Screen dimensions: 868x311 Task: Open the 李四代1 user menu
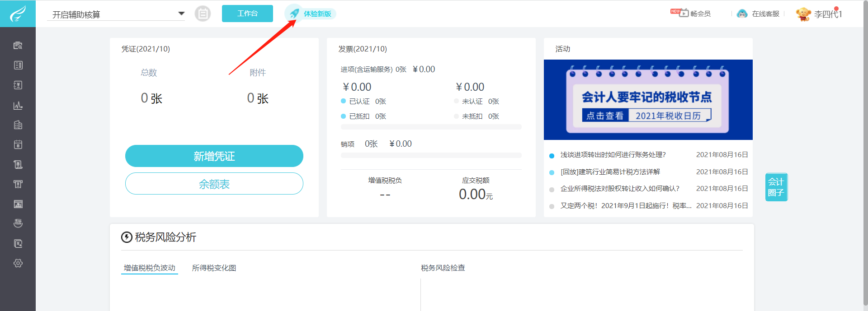click(828, 14)
